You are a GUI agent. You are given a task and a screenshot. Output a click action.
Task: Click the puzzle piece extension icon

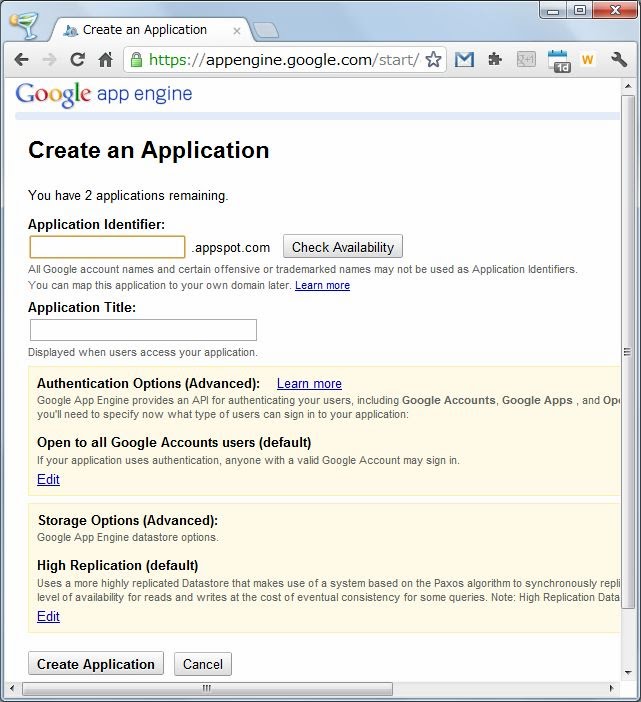point(495,60)
